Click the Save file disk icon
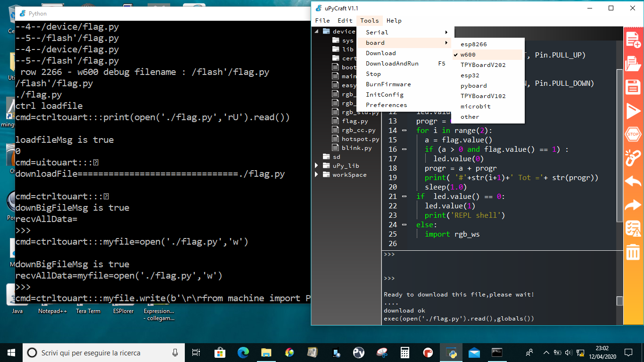 click(633, 87)
